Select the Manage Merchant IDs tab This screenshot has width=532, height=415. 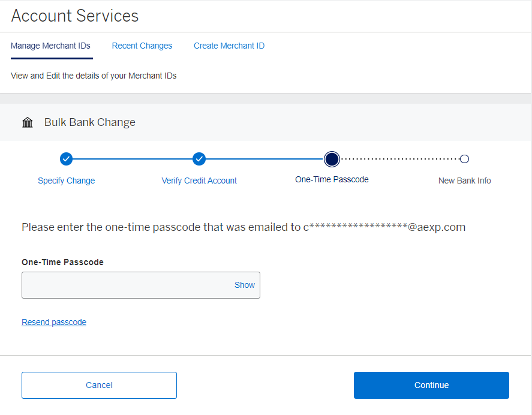click(x=51, y=46)
